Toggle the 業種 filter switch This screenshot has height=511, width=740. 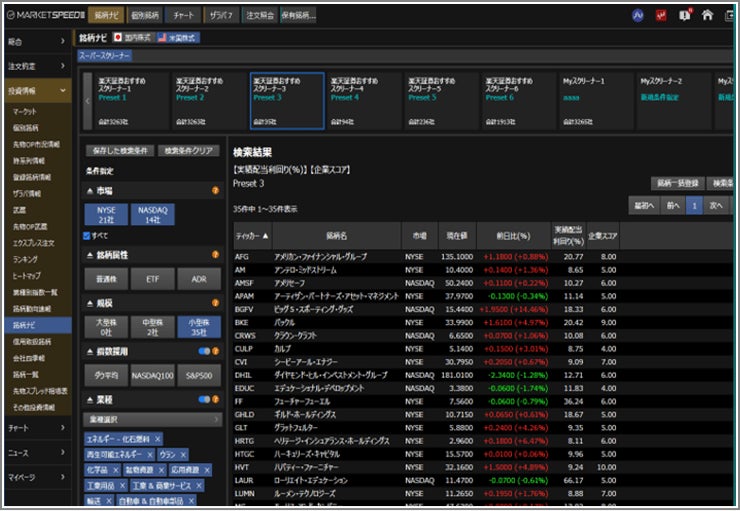tap(205, 399)
